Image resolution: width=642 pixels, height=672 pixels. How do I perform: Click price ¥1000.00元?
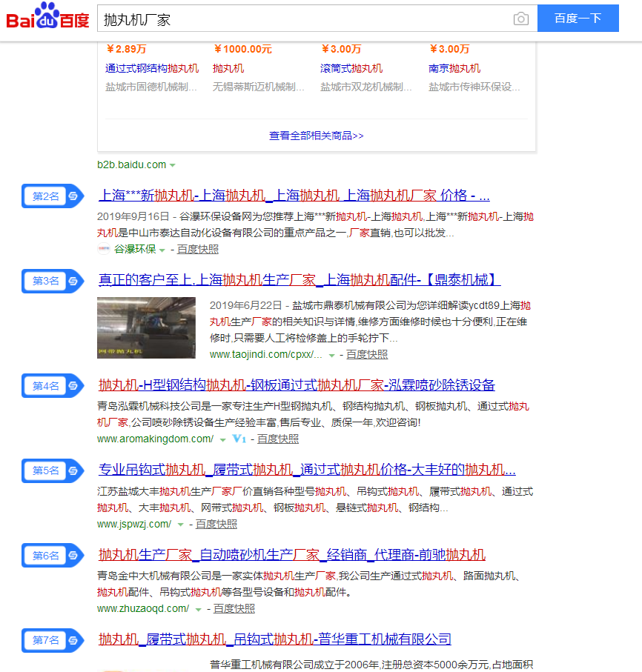pyautogui.click(x=242, y=49)
